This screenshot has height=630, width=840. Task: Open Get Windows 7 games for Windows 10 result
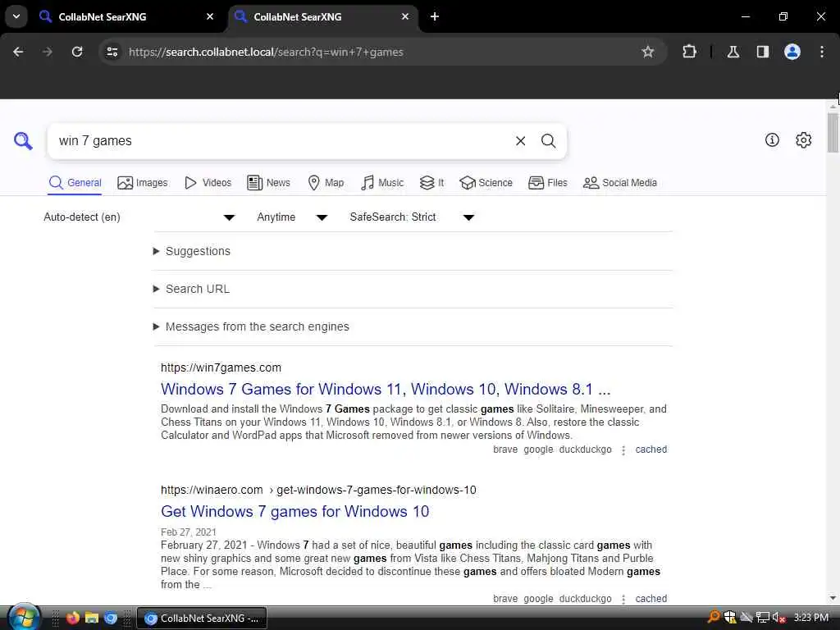pyautogui.click(x=294, y=511)
